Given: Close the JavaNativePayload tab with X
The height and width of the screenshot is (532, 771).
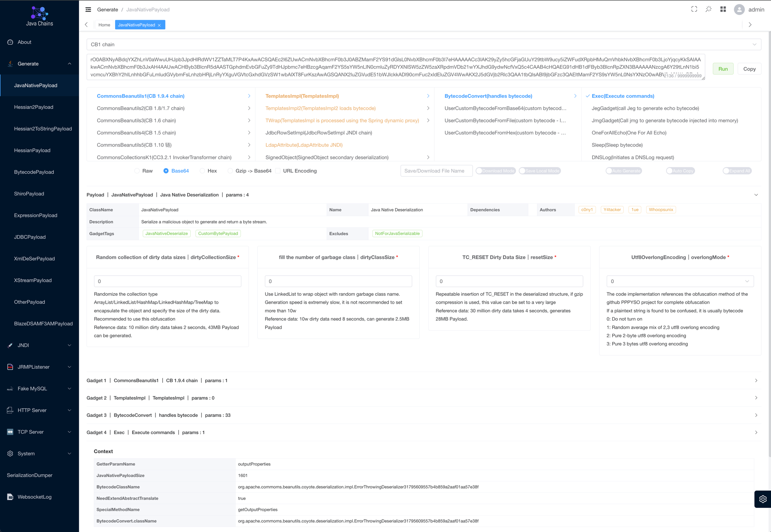Looking at the screenshot, I should coord(159,25).
